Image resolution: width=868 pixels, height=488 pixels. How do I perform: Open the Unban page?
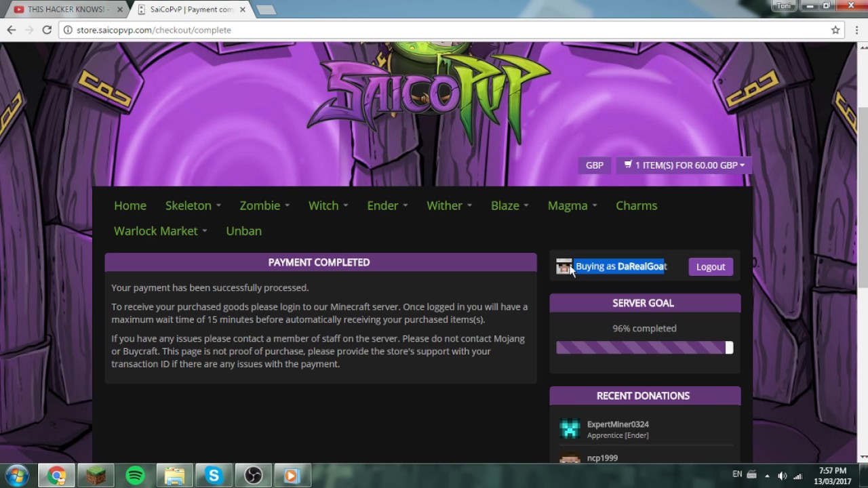[x=243, y=231]
